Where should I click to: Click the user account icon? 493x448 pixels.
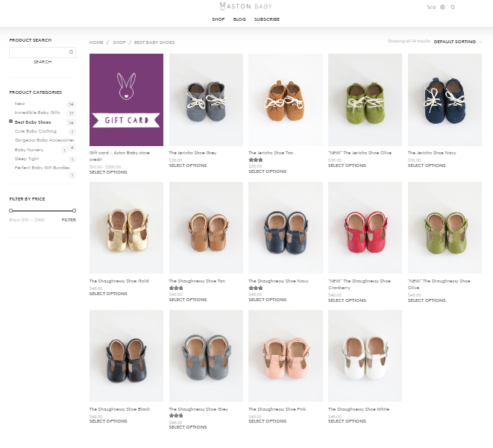442,7
